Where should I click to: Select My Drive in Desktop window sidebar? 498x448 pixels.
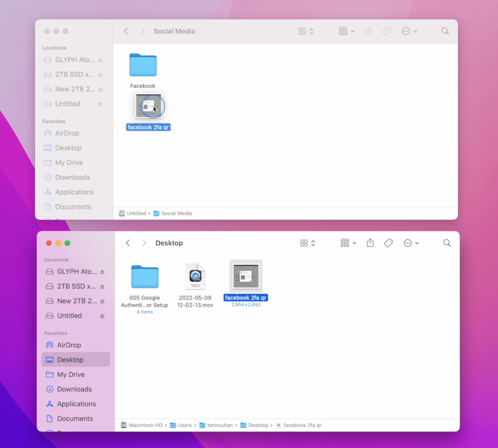coord(76,374)
